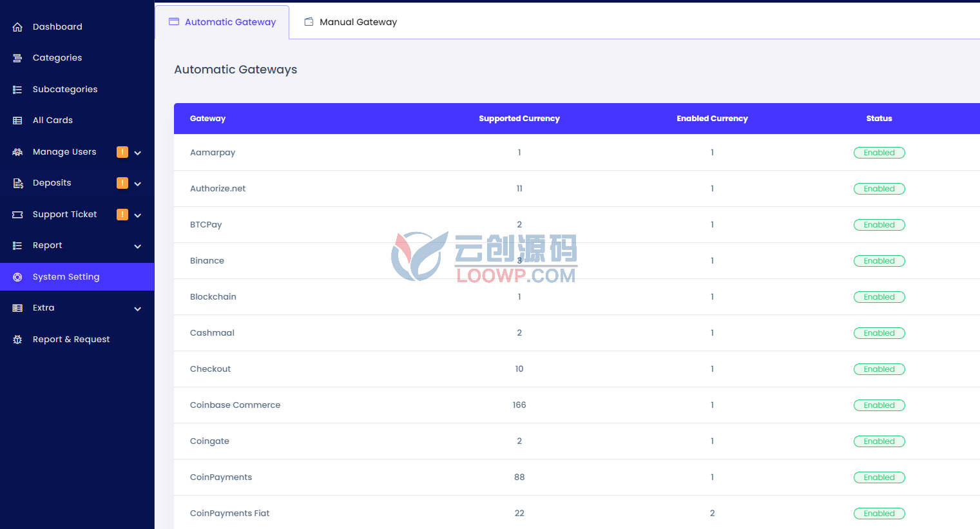The image size is (980, 529).
Task: Click the Report & Request bug icon
Action: [x=17, y=340]
